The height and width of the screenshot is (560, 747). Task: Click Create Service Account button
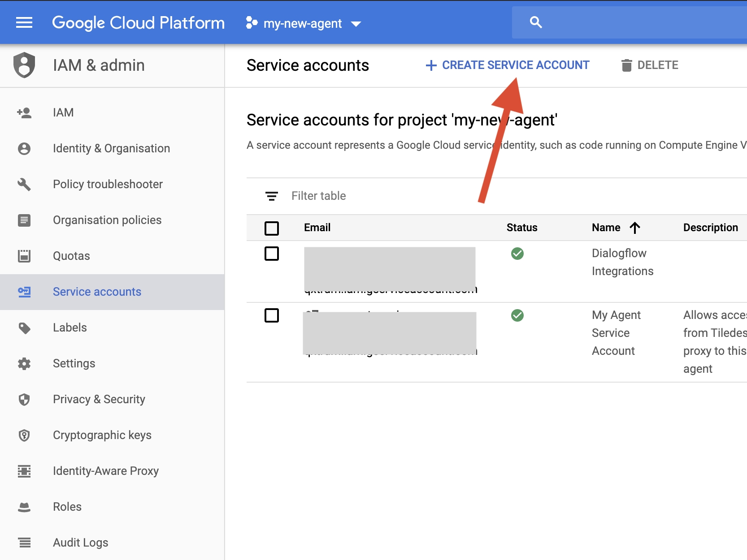click(508, 65)
